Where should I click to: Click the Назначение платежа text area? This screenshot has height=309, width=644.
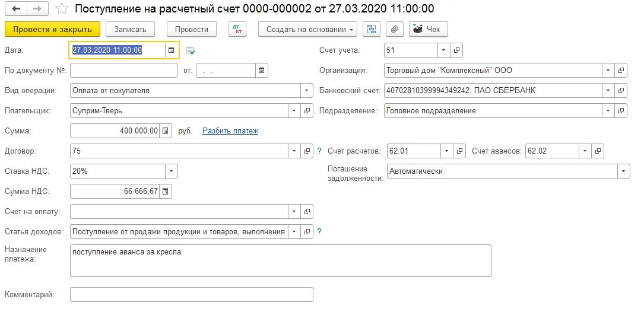[281, 260]
